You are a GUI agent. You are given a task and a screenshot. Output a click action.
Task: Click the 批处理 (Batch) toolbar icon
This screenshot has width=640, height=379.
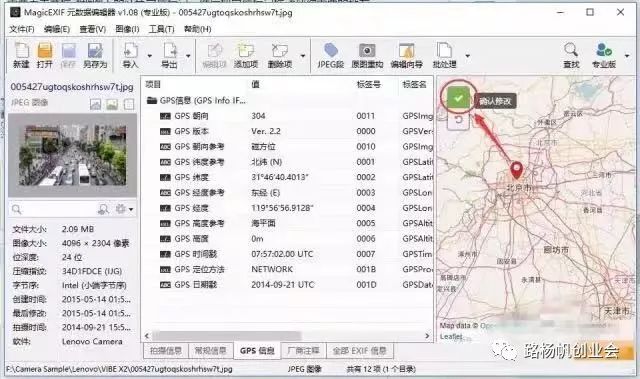(444, 55)
